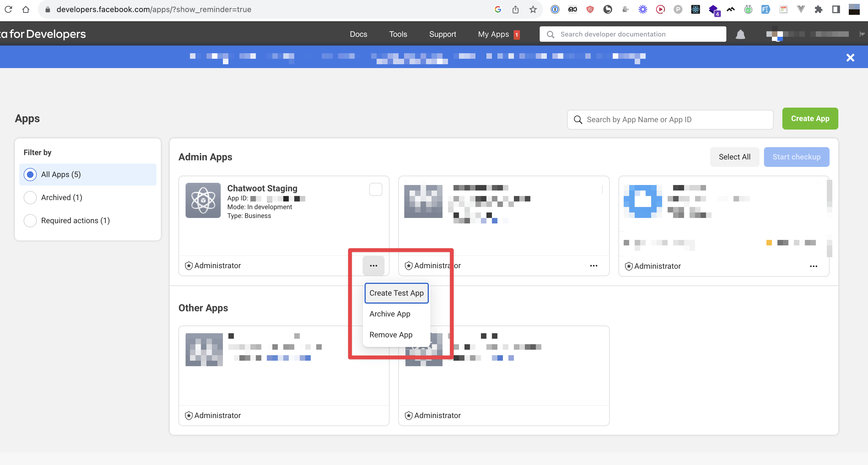Click Create Test App context menu option
The image size is (868, 465).
tap(397, 293)
